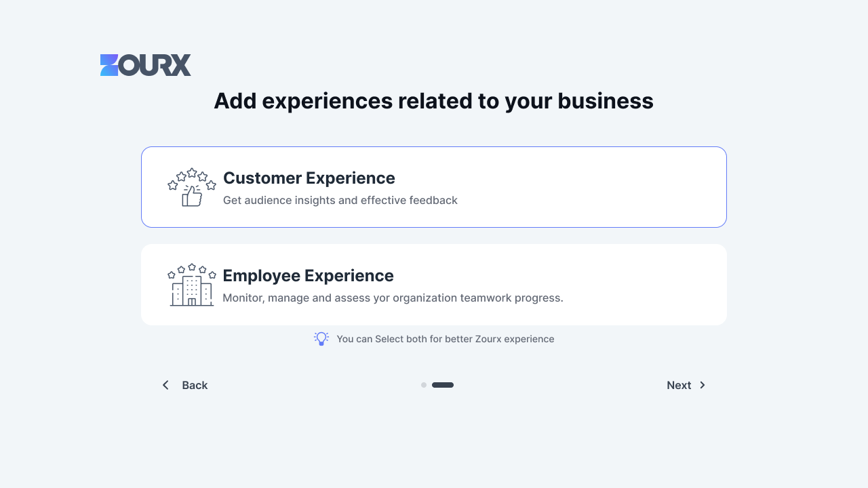Click 'Monitor, manage and assess' description text
The image size is (868, 488).
tap(393, 298)
